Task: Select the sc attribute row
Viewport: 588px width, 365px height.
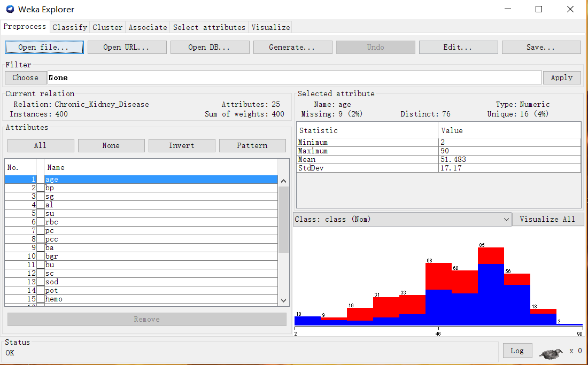Action: 141,274
